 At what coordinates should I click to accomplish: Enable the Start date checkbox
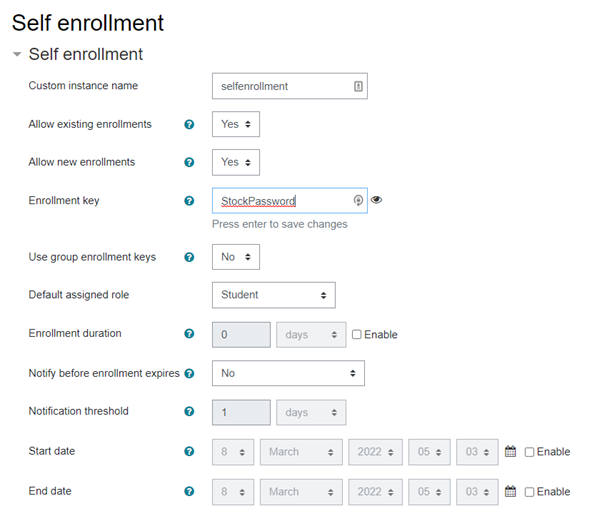530,452
